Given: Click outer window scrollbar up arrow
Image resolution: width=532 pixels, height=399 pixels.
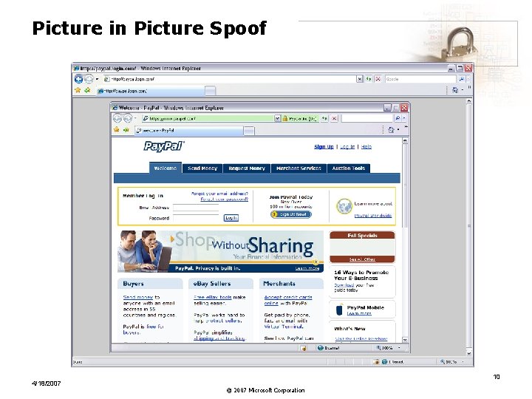Looking at the screenshot, I should pos(469,101).
